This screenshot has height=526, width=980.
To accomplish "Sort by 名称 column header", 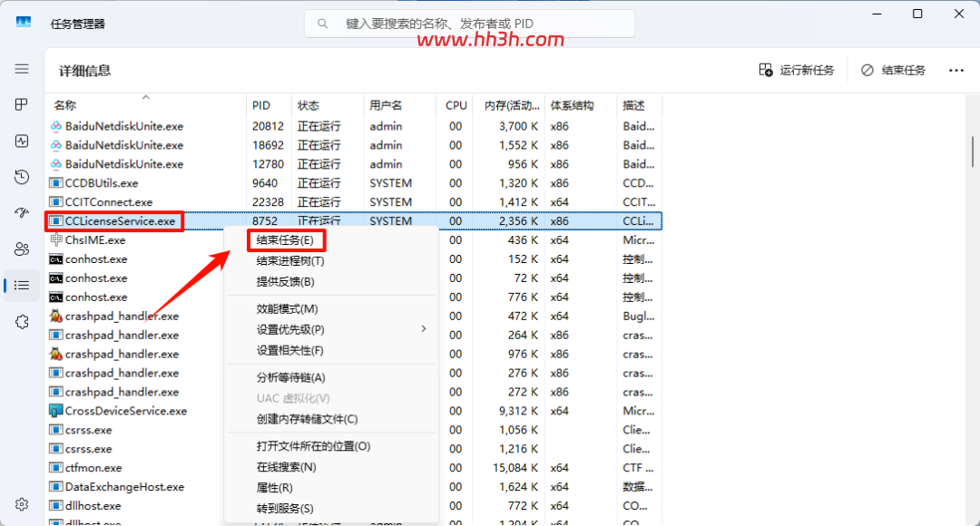I will pyautogui.click(x=145, y=105).
